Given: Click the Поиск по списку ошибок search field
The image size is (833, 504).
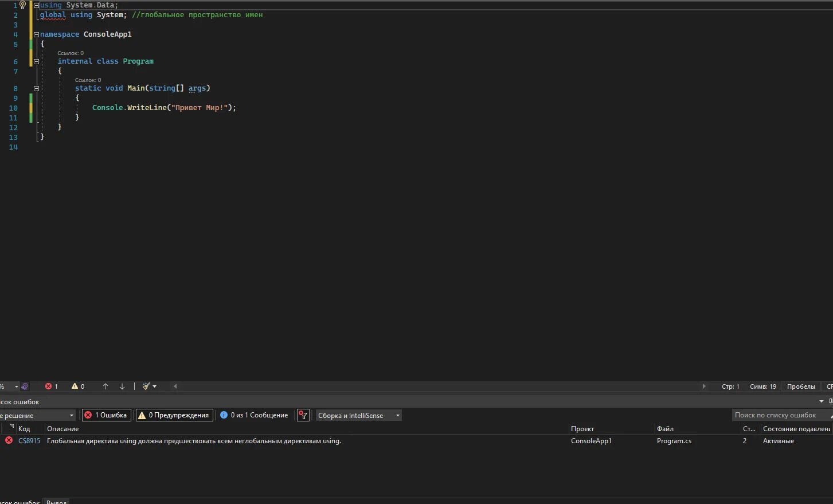Looking at the screenshot, I should click(782, 415).
